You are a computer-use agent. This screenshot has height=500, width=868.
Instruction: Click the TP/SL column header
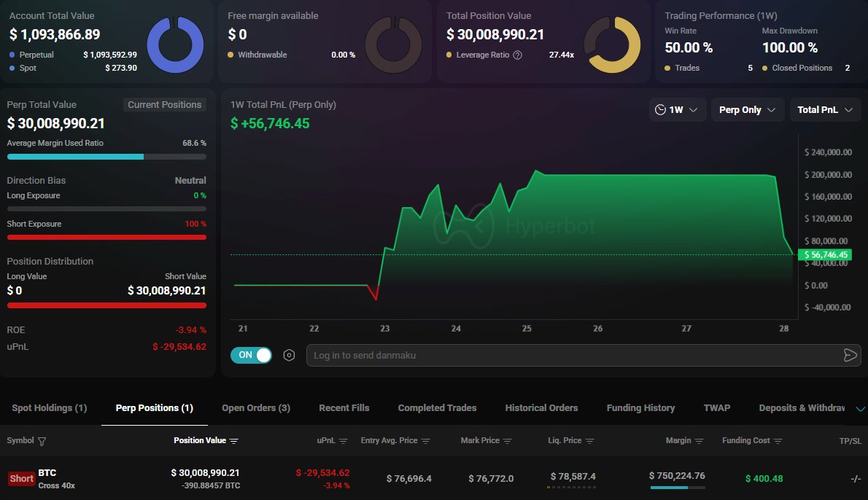[x=850, y=441]
